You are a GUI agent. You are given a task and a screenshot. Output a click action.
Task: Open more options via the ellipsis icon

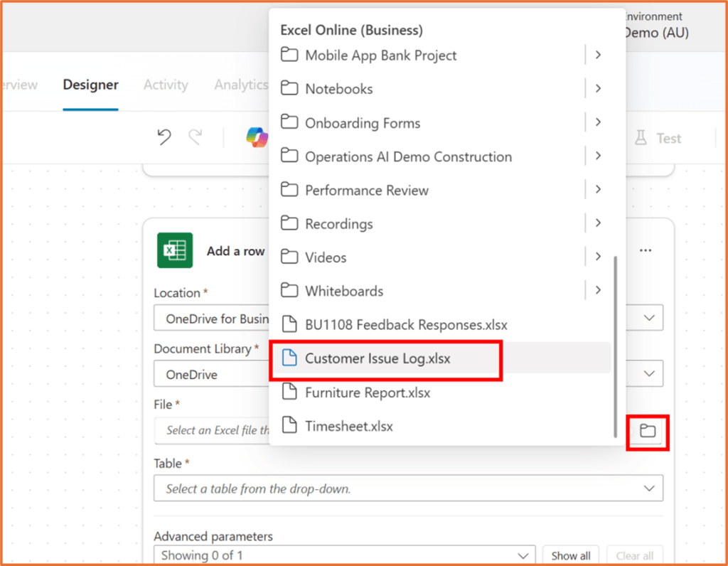pos(645,250)
